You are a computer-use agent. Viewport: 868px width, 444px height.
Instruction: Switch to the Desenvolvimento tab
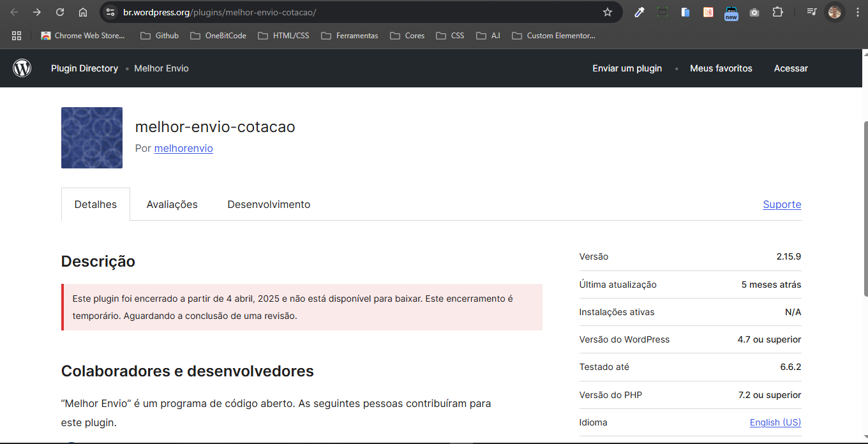click(269, 204)
